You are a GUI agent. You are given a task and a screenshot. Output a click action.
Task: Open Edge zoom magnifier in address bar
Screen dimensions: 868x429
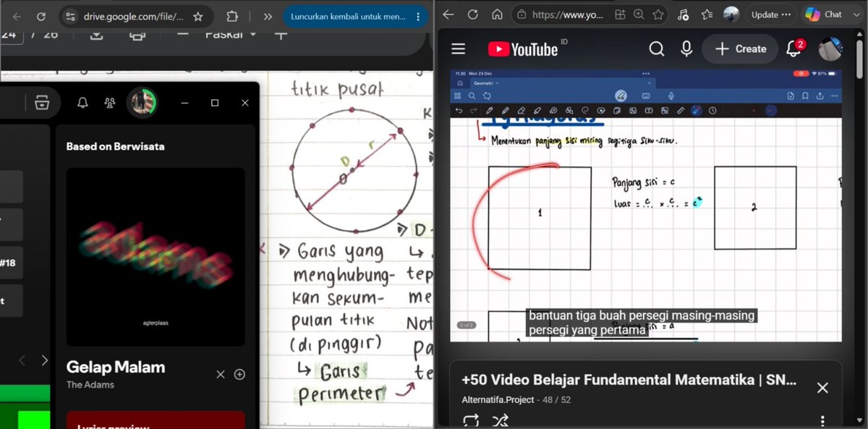point(639,14)
